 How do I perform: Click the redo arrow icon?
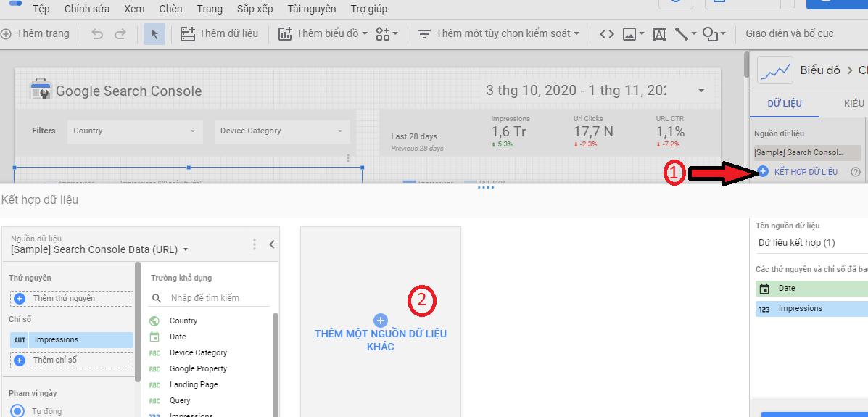120,34
